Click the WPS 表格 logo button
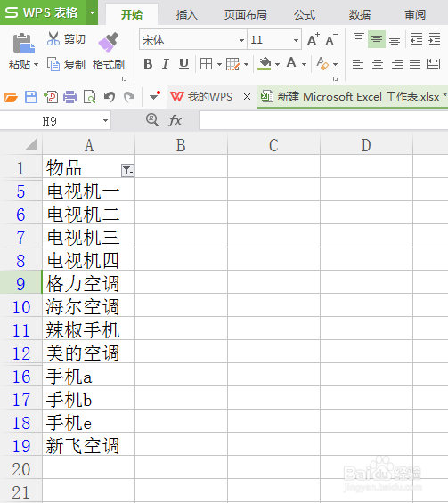Image resolution: width=448 pixels, height=503 pixels. (43, 12)
